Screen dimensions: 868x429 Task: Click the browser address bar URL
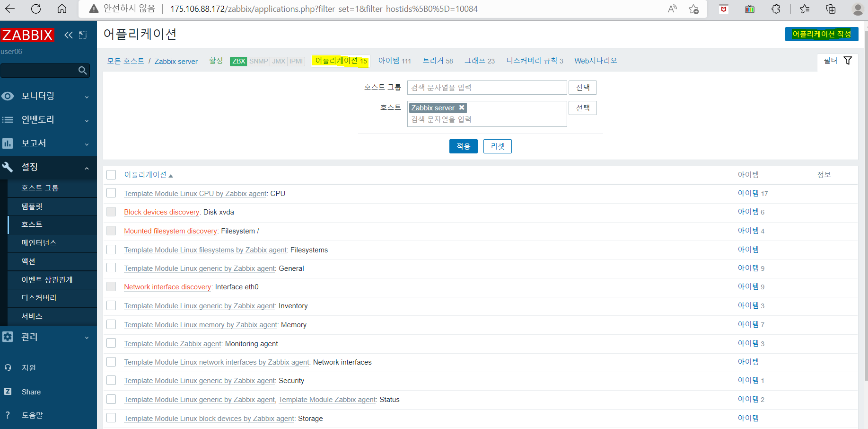tap(324, 9)
